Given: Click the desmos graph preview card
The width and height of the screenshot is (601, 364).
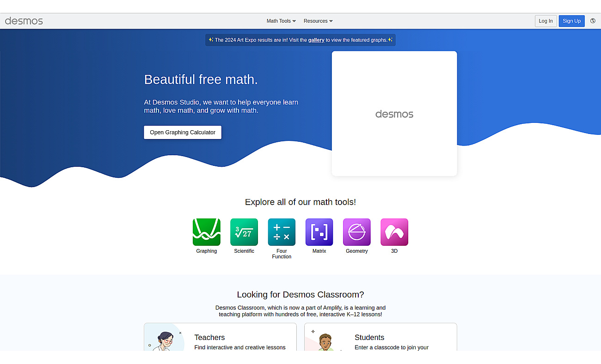Looking at the screenshot, I should [394, 114].
